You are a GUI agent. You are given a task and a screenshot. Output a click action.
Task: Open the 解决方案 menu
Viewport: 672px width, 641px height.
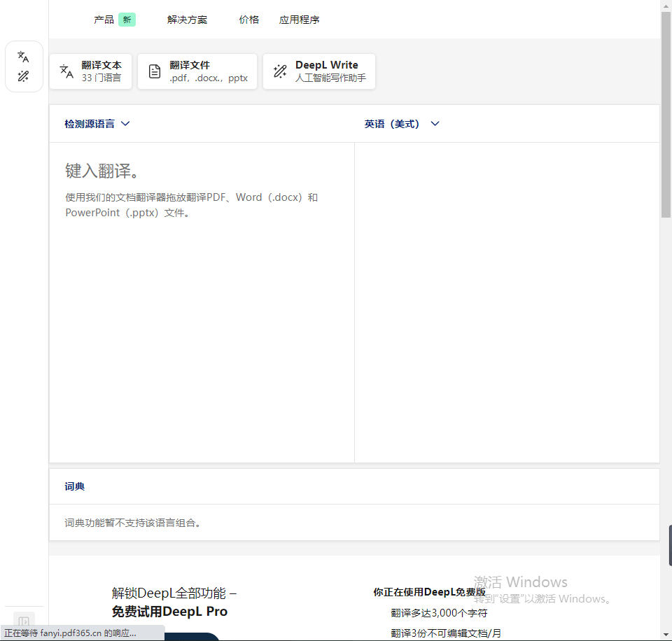[x=188, y=20]
